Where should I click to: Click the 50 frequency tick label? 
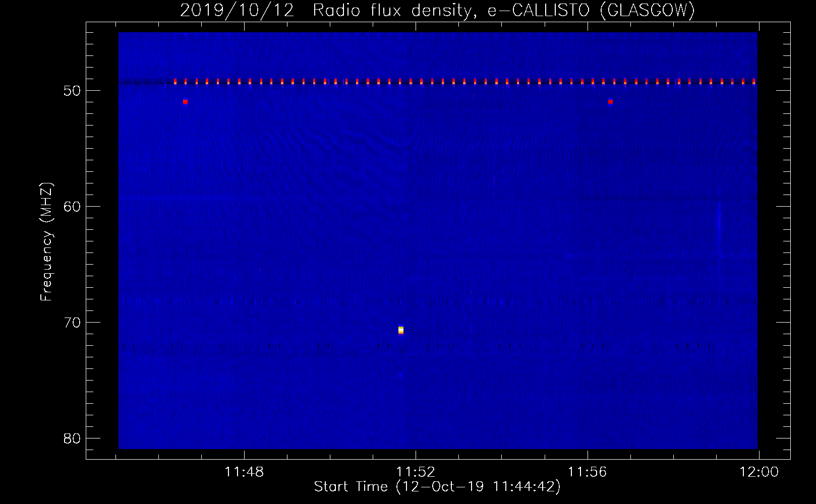tap(72, 91)
